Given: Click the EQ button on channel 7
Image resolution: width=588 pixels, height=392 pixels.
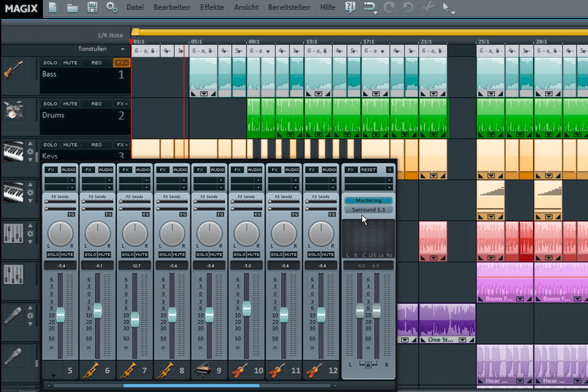Looking at the screenshot, I should (146, 214).
